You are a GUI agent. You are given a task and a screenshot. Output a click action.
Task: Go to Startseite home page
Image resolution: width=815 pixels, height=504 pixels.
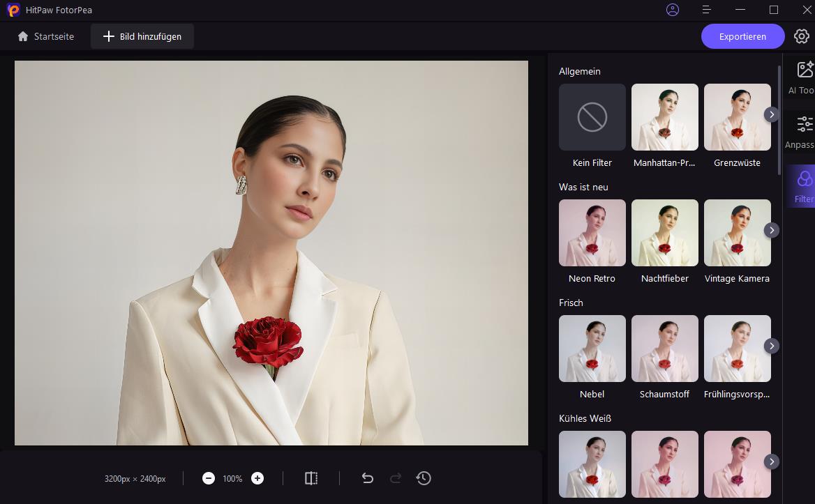coord(46,36)
